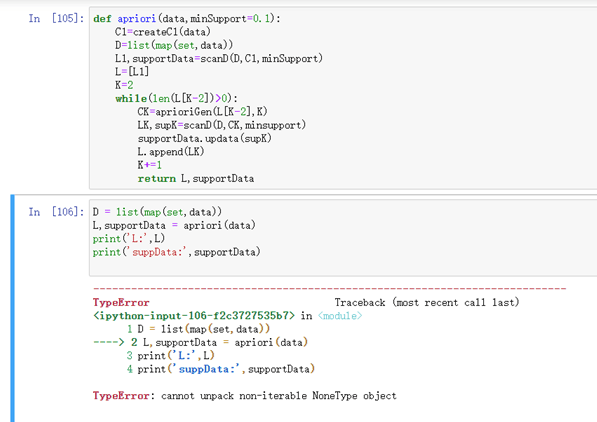Place cursor on the 'while(len(L[K-2])>0):' line

(177, 99)
